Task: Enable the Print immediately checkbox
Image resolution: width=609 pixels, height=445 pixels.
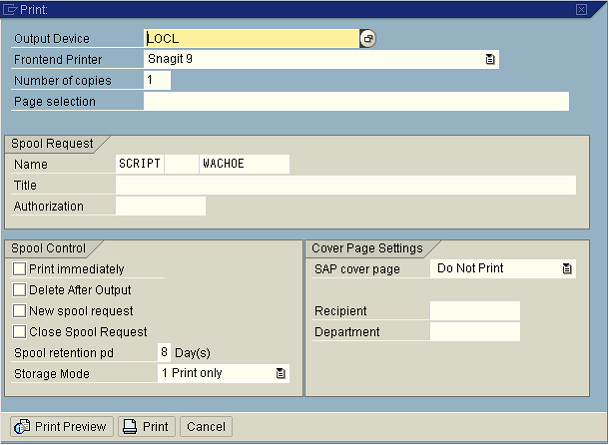Action: pyautogui.click(x=20, y=269)
